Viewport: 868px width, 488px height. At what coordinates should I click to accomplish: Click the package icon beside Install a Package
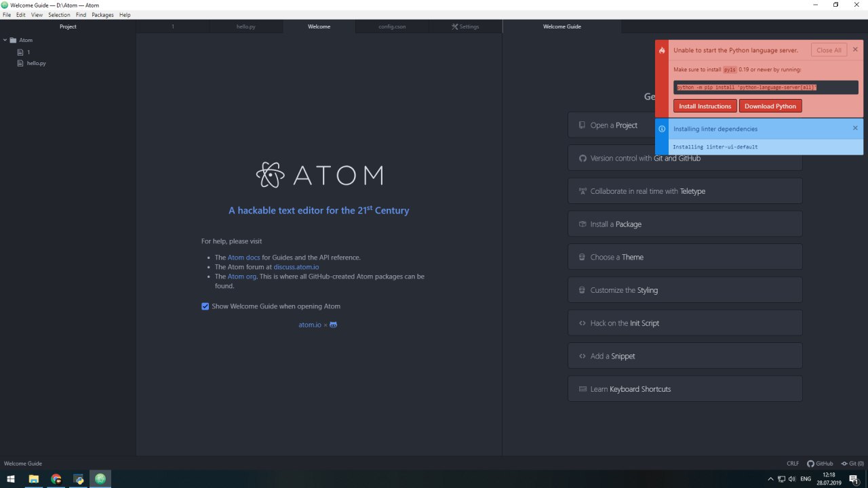click(x=582, y=224)
